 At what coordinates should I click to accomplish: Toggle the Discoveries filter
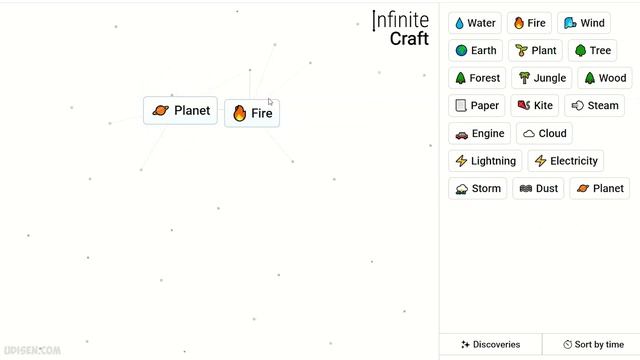click(491, 344)
